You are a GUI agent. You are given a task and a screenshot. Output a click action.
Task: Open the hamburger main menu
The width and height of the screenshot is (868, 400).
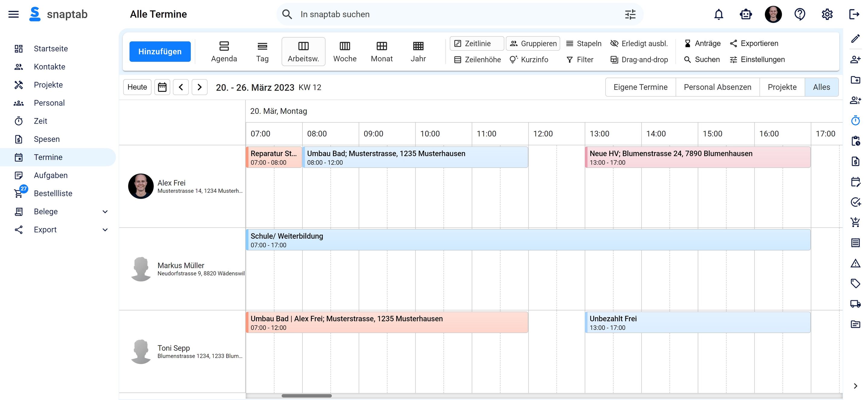pos(14,14)
